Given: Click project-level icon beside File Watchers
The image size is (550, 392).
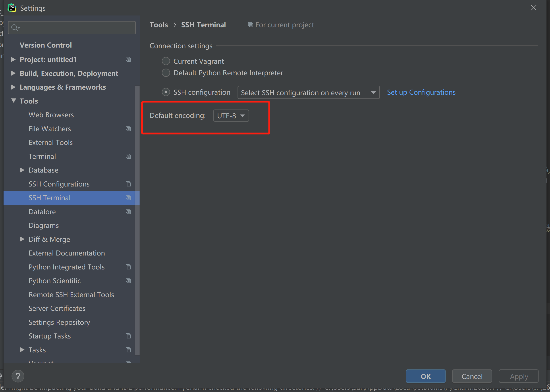Looking at the screenshot, I should tap(128, 129).
